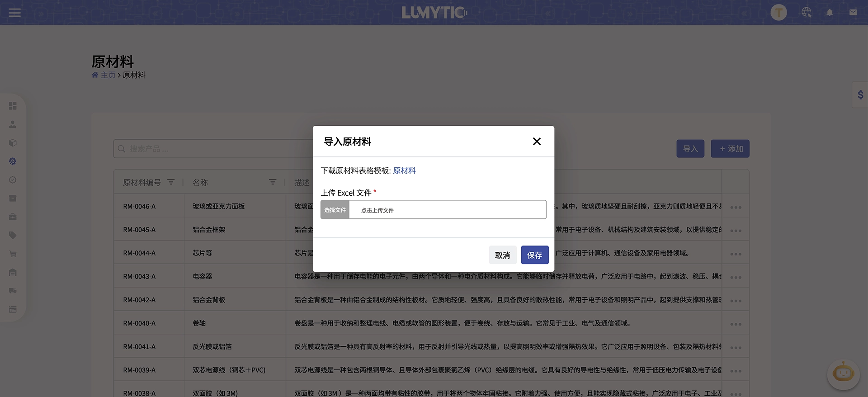Click the + 添加 add button
This screenshot has height=397, width=868.
point(730,149)
